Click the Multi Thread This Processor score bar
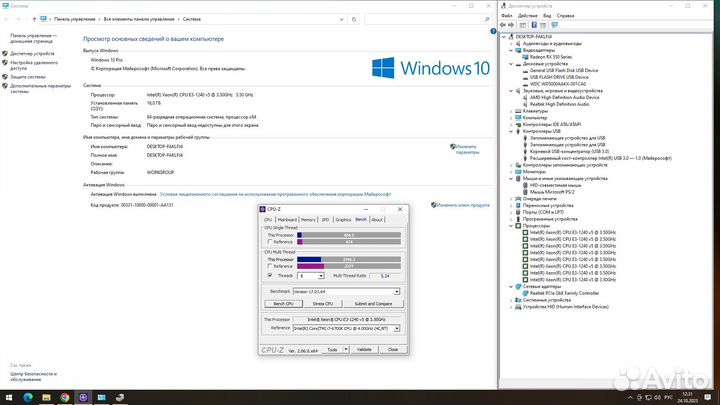 click(349, 259)
